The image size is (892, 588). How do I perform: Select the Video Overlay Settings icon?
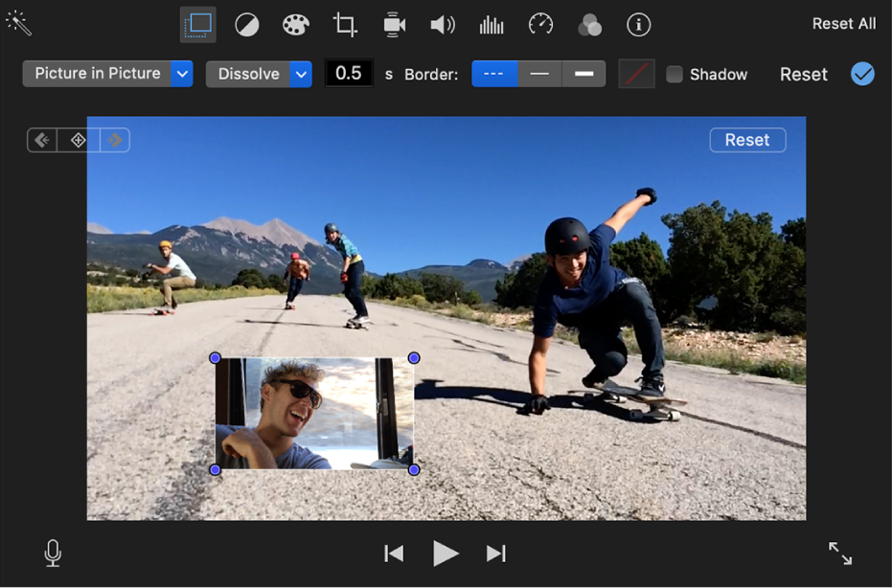197,25
